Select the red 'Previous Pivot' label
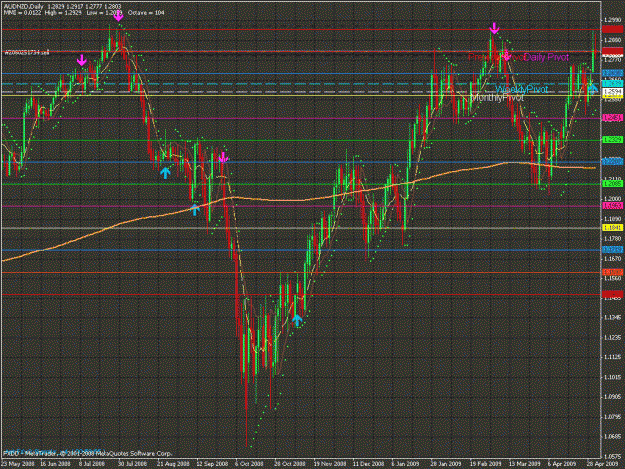Image resolution: width=625 pixels, height=469 pixels. 496,57
